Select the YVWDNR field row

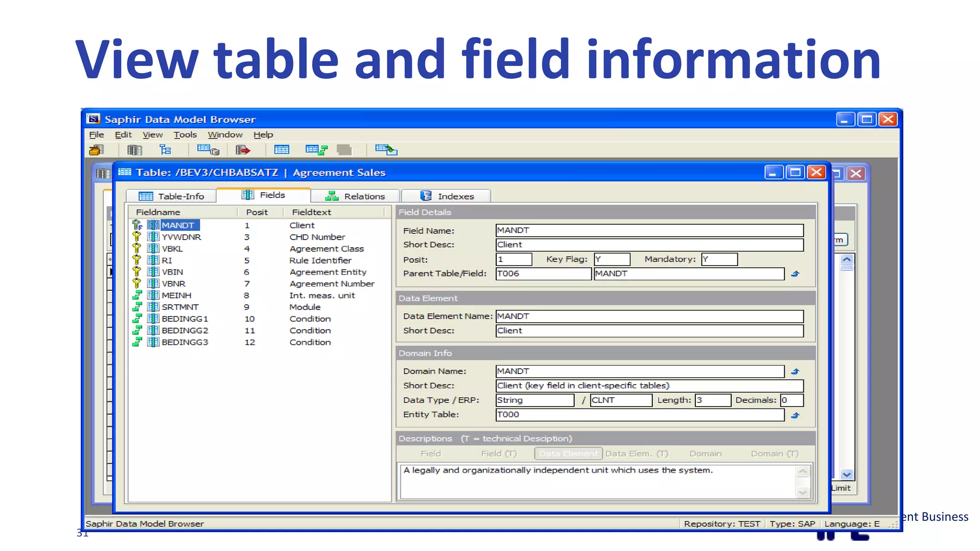(260, 237)
